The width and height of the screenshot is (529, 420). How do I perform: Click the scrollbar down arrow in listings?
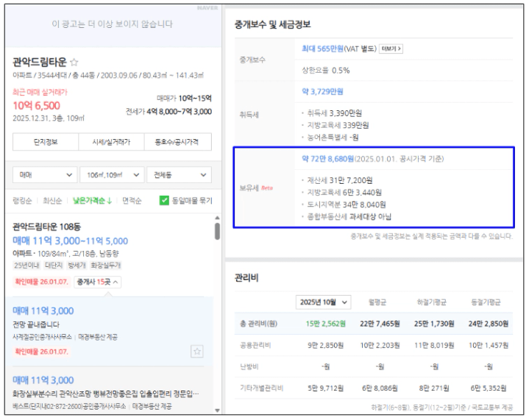(216, 410)
